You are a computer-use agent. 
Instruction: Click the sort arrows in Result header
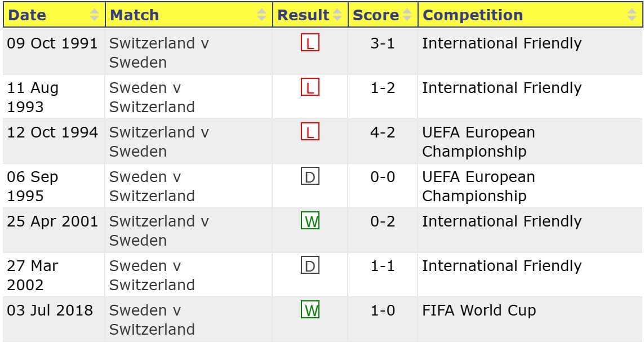click(337, 15)
